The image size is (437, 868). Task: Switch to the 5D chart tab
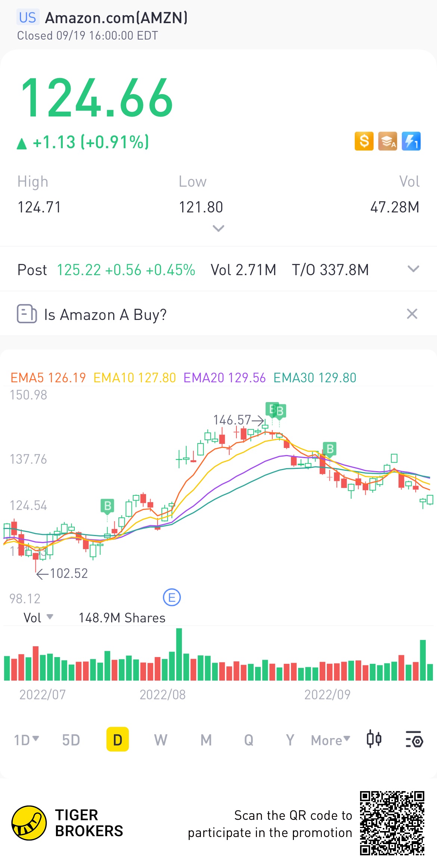coord(71,740)
